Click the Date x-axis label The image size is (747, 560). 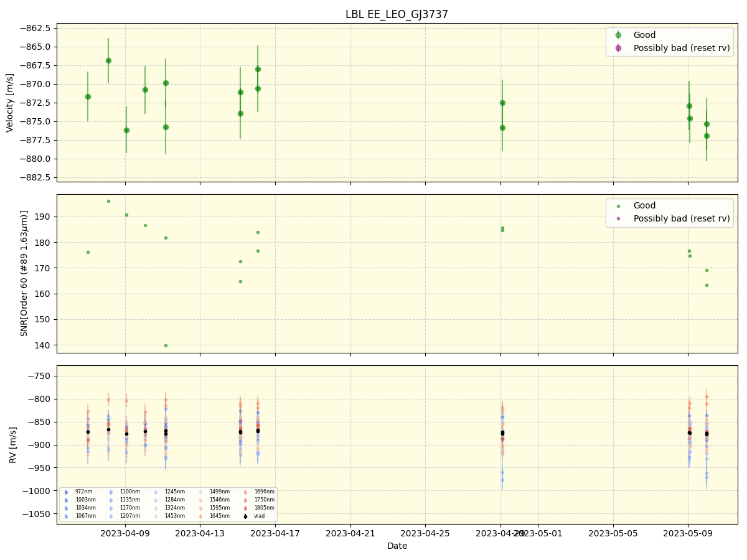coord(397,546)
